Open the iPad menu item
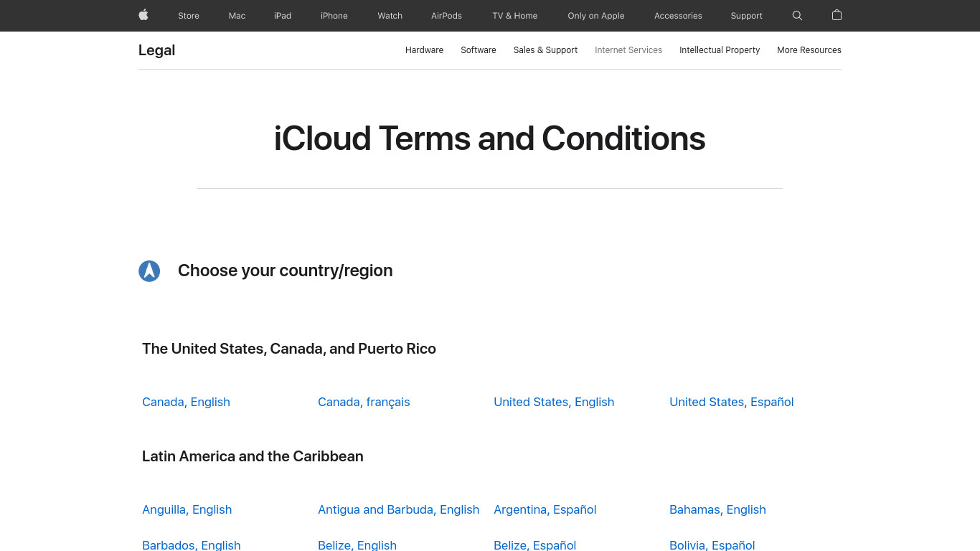 tap(283, 16)
